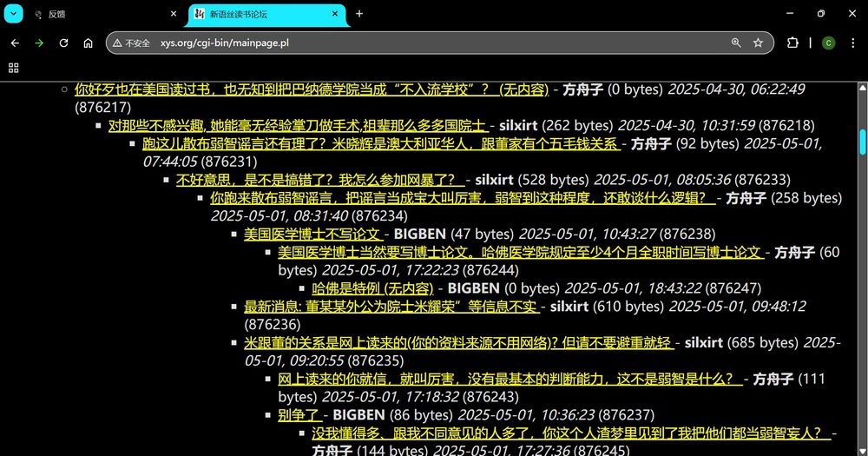Open the apps grid in bookmarks bar
This screenshot has width=868, height=456.
tap(14, 68)
